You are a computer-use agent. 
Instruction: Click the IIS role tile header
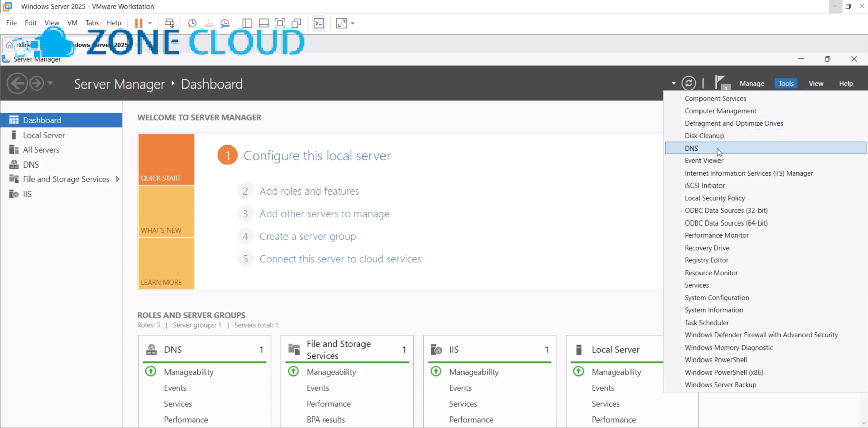[490, 349]
